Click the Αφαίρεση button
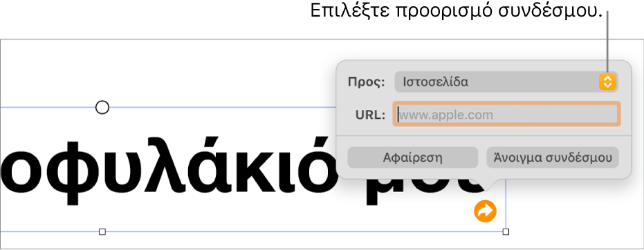The height and width of the screenshot is (250, 644). pos(413,157)
